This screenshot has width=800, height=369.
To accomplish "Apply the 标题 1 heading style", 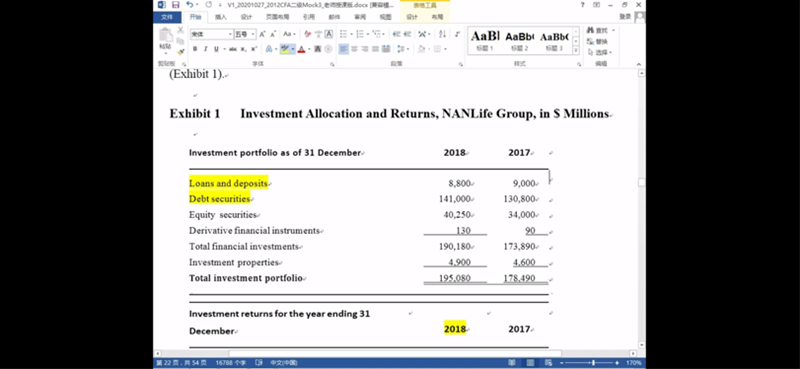I will click(485, 41).
